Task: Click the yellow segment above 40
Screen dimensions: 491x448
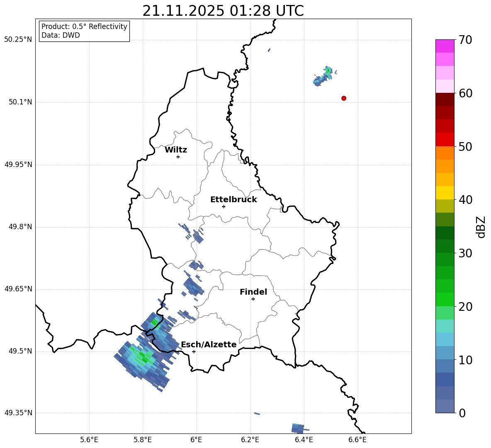Action: [x=445, y=193]
